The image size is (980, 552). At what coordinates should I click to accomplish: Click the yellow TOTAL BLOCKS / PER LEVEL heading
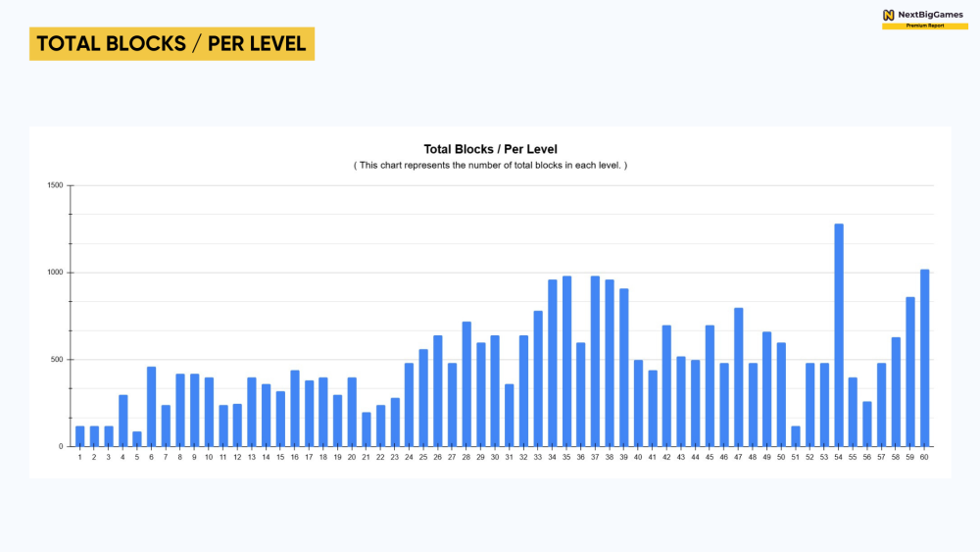171,44
